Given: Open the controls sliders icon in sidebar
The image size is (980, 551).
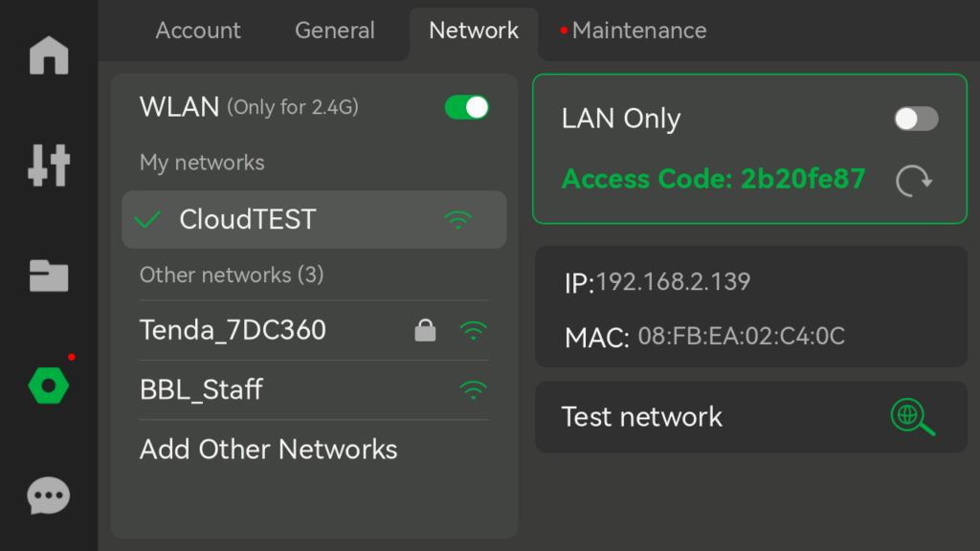Looking at the screenshot, I should click(49, 165).
